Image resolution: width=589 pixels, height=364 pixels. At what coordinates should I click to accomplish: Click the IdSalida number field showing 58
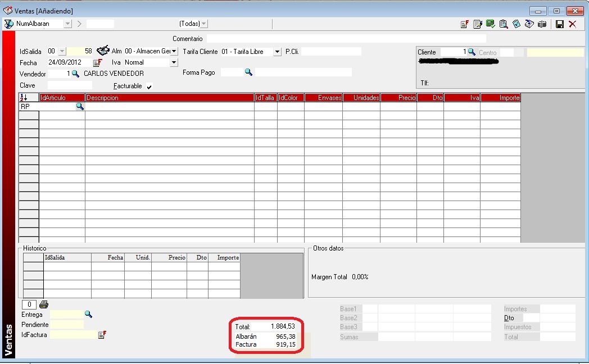point(80,52)
